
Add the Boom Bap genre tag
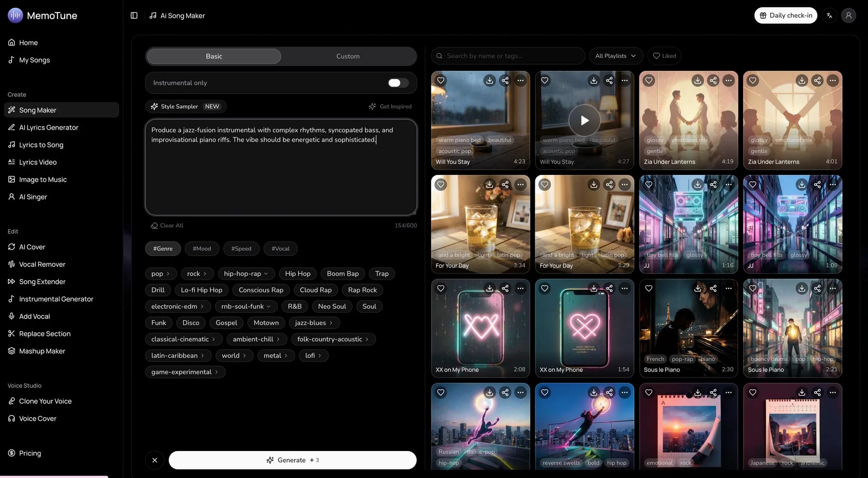[343, 274]
